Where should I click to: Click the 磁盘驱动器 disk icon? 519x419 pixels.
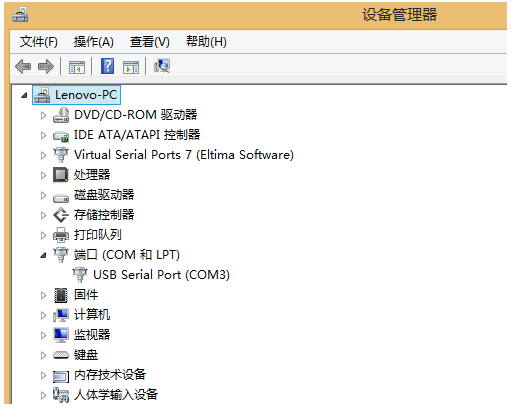click(61, 198)
